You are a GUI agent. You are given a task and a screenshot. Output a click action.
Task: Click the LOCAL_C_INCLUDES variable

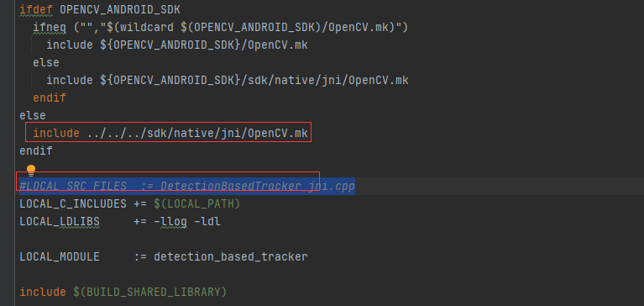(x=73, y=203)
